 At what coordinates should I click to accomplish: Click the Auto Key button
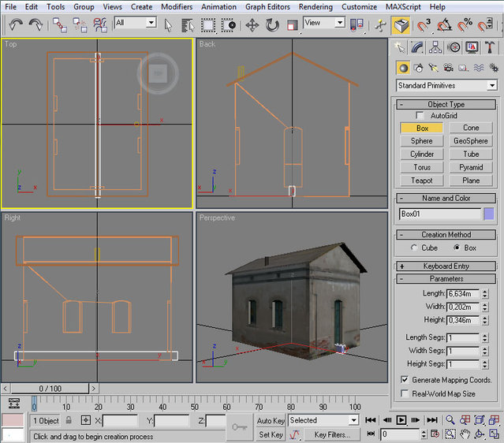point(271,421)
